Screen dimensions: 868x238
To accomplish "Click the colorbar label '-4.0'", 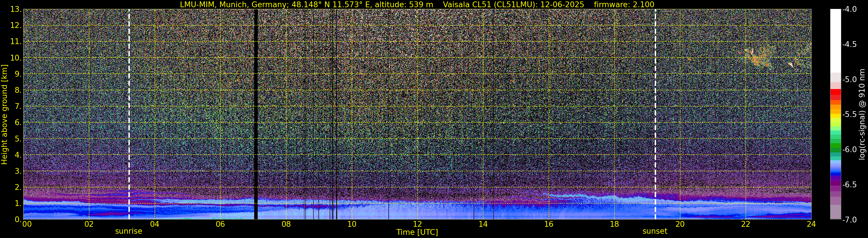I will [x=850, y=9].
